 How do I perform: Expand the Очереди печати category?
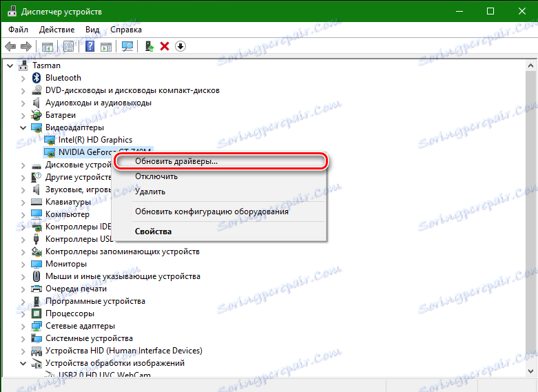pos(23,289)
